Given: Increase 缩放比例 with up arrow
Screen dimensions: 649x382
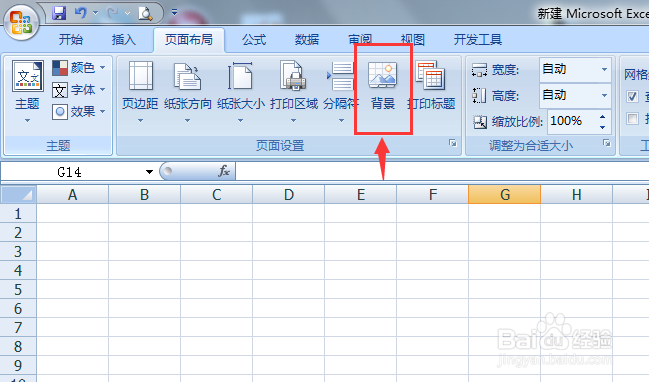Looking at the screenshot, I should pos(603,117).
